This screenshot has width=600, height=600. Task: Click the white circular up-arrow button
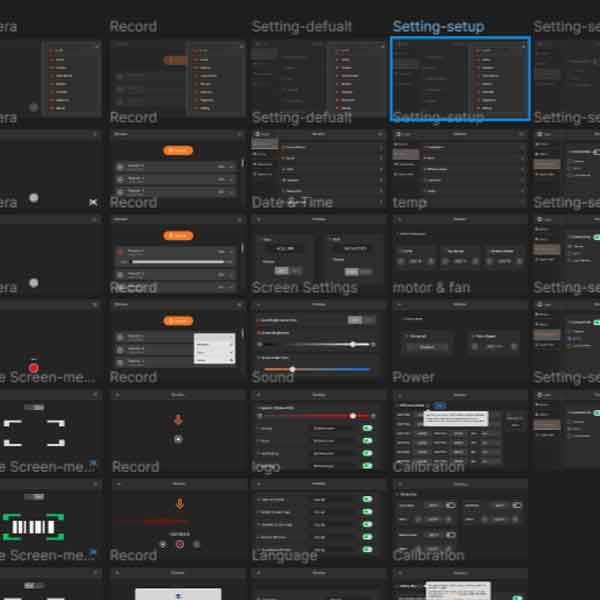[178, 439]
